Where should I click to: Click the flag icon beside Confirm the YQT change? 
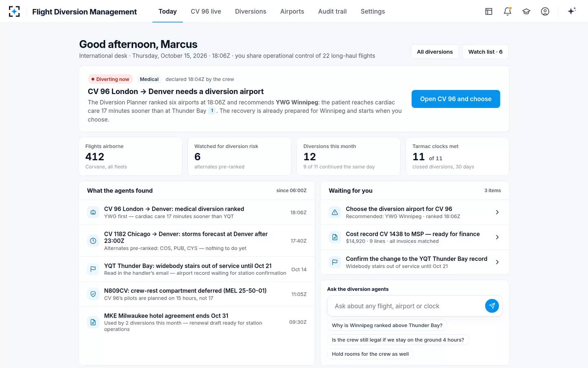coord(335,262)
